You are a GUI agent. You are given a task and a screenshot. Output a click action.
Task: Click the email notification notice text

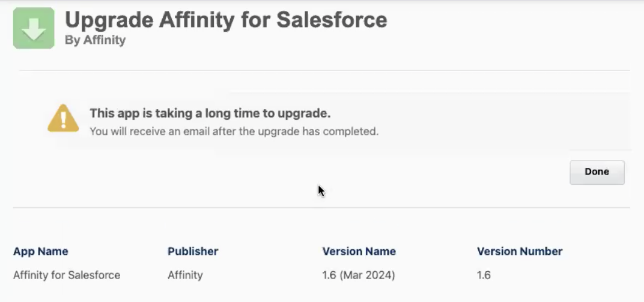pos(234,131)
